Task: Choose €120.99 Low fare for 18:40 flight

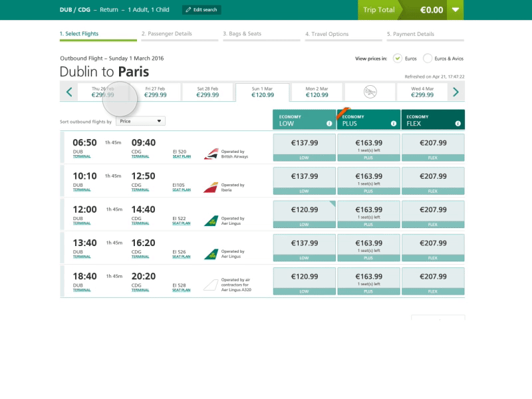Action: point(305,281)
